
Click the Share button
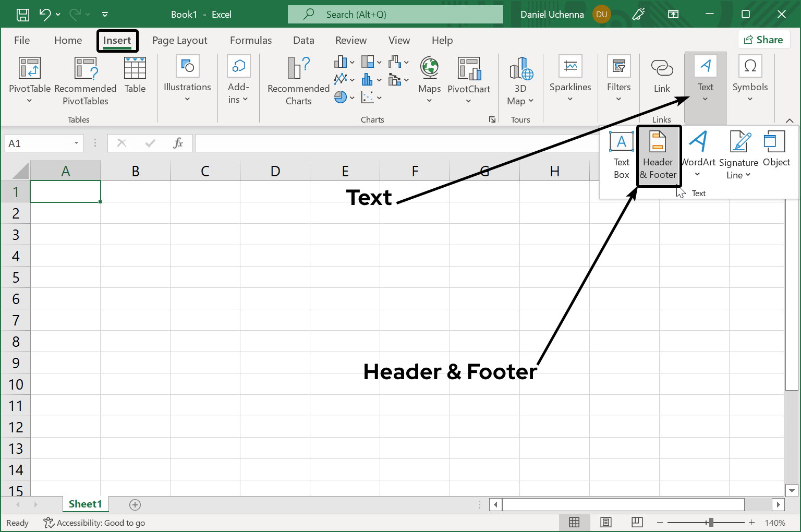click(764, 40)
